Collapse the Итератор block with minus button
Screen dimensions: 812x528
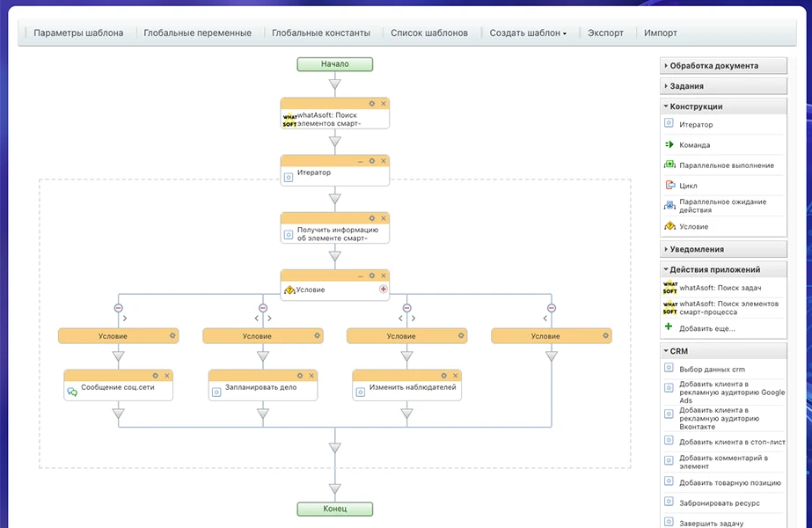(361, 162)
